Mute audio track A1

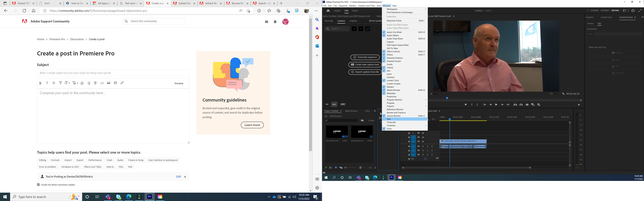[x=423, y=146]
